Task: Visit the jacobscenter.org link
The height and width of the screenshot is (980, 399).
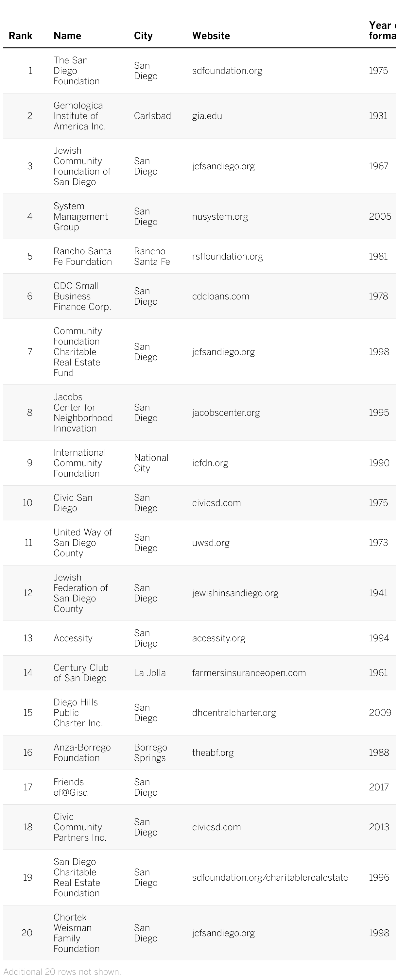Action: tap(226, 413)
